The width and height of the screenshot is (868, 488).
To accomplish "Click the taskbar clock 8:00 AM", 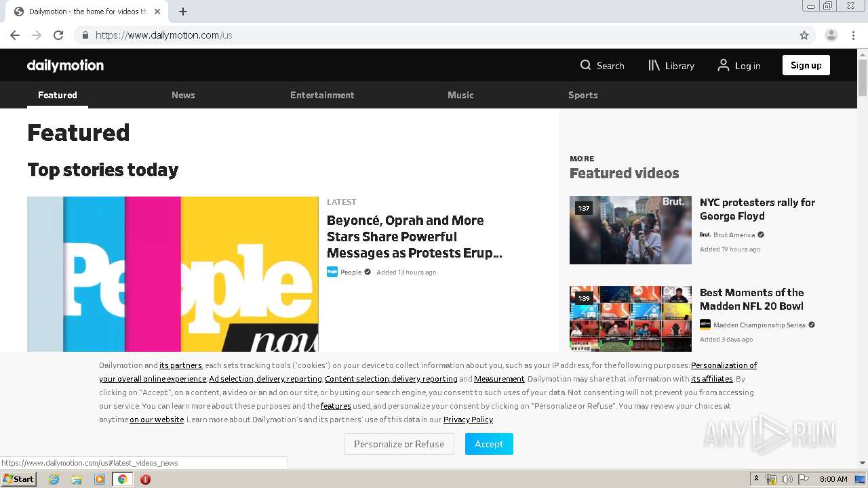I will click(833, 479).
